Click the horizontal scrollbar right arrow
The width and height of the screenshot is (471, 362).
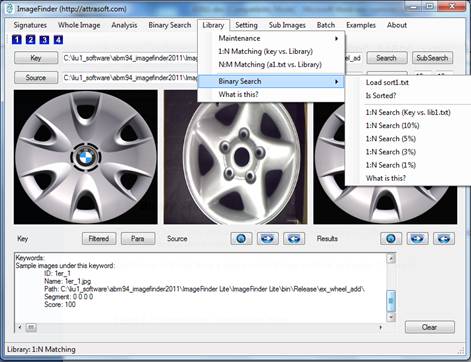[x=380, y=327]
